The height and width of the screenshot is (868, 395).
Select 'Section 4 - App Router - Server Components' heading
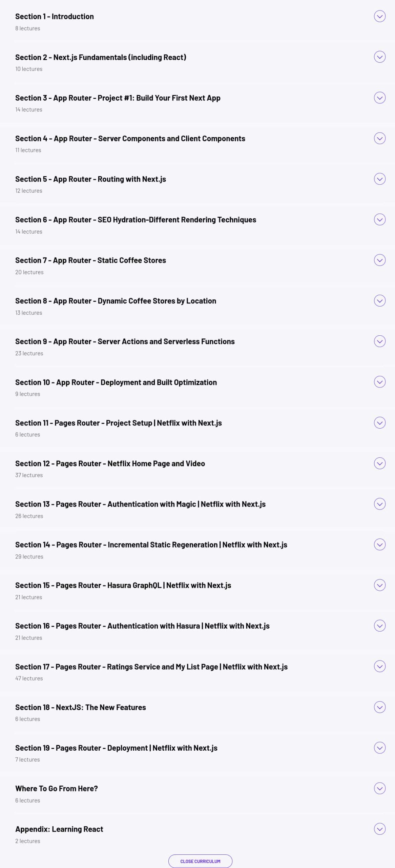[x=130, y=139]
